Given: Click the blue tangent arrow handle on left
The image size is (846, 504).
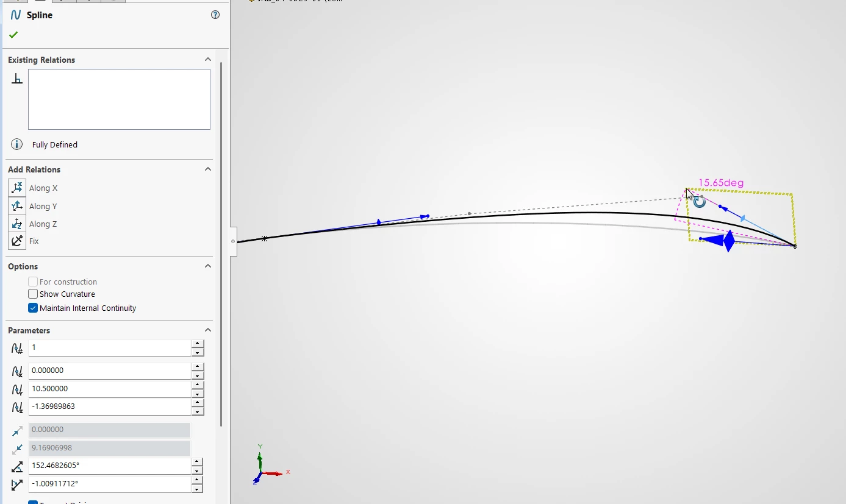Looking at the screenshot, I should tap(425, 216).
